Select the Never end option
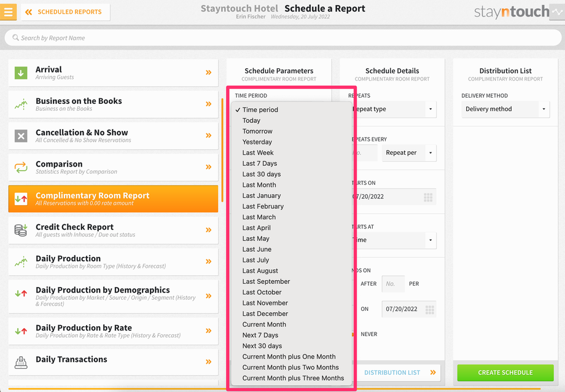 click(x=369, y=334)
